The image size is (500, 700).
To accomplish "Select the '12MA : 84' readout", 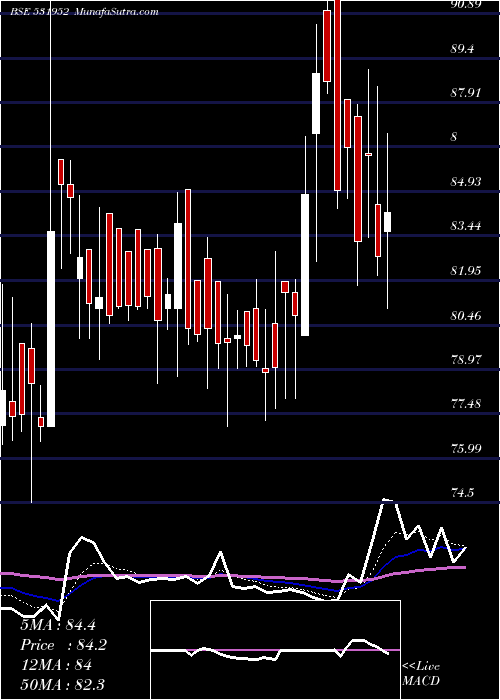I will click(56, 665).
